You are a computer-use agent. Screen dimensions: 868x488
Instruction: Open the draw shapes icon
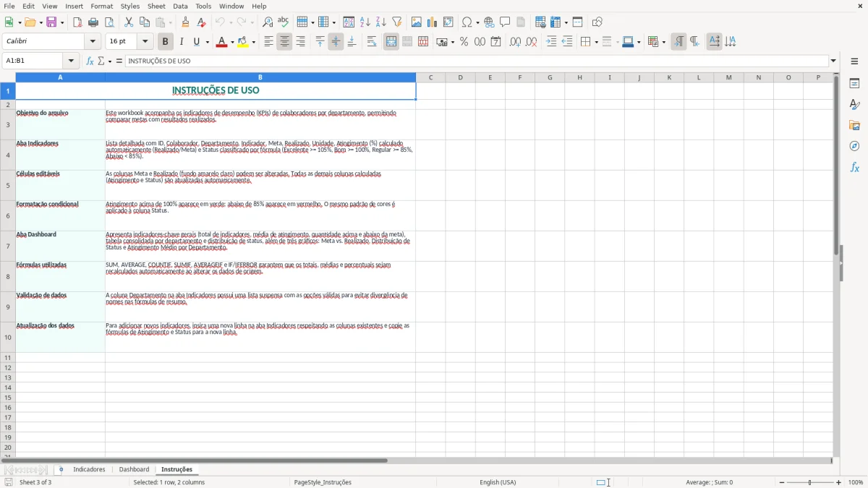click(597, 22)
